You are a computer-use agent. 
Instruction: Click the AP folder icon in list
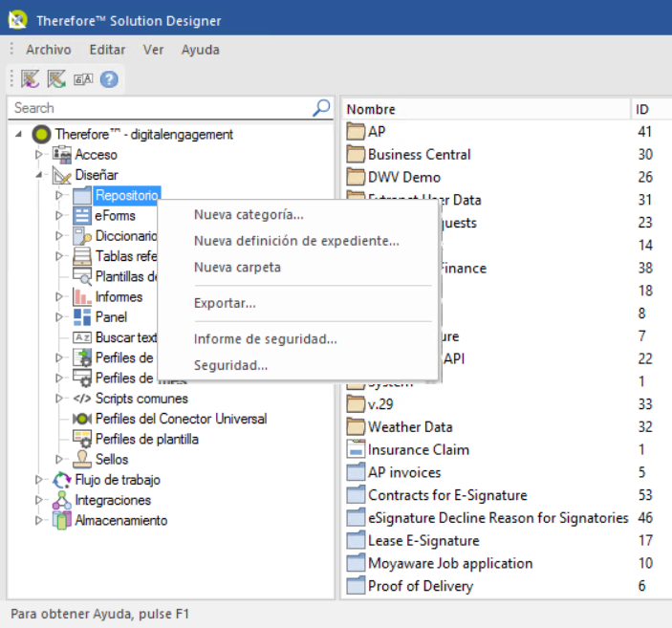(356, 131)
